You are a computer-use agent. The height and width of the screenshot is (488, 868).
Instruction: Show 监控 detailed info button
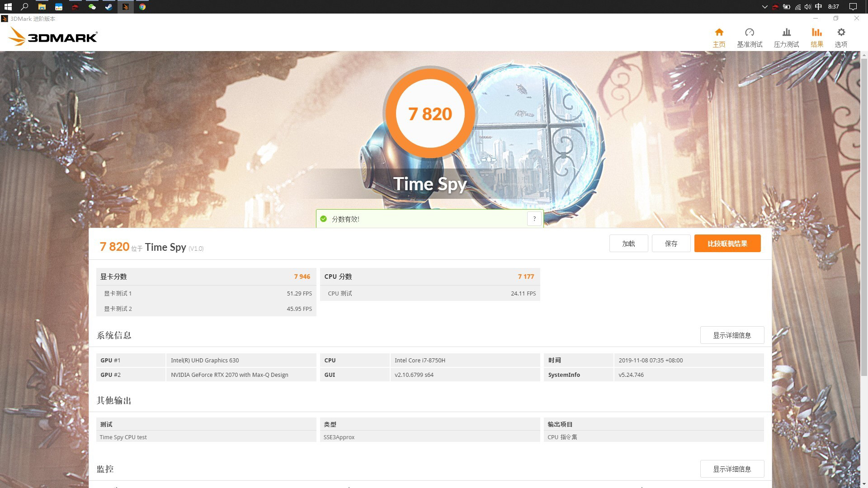pos(732,469)
